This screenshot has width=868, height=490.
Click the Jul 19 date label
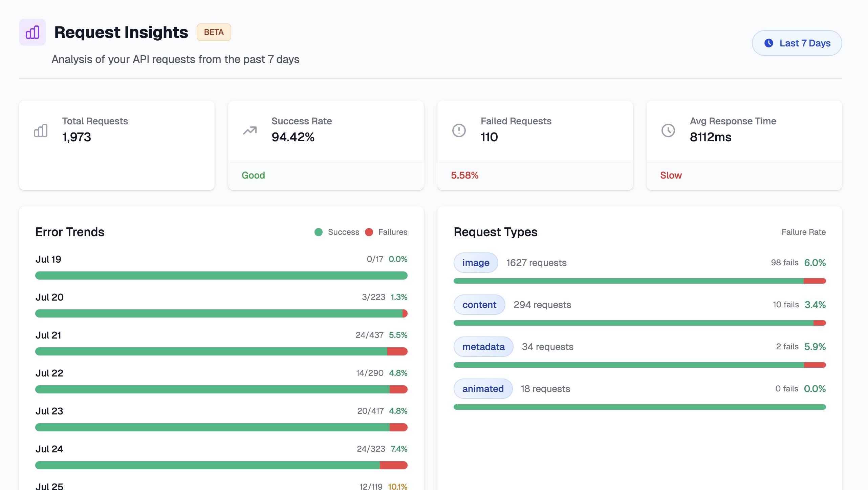click(48, 259)
